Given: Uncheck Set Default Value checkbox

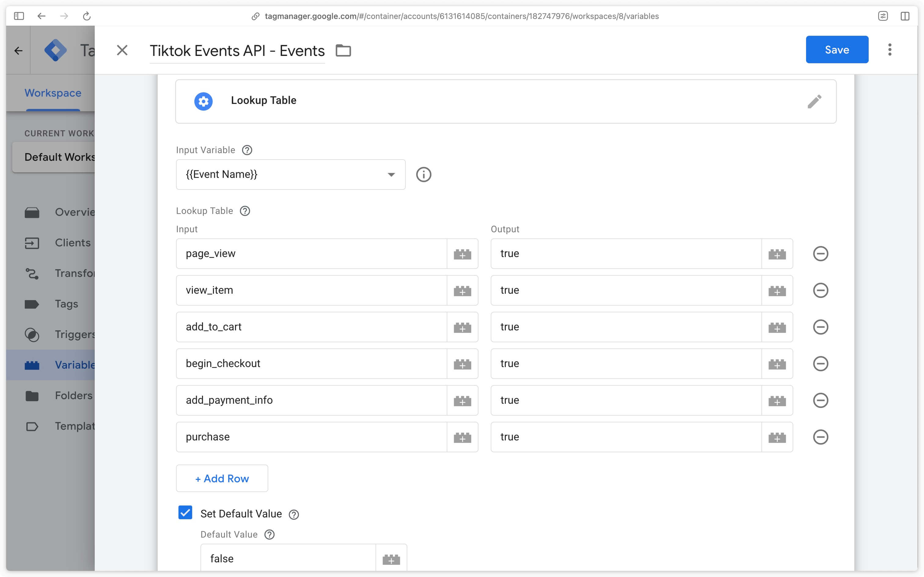Looking at the screenshot, I should (x=185, y=513).
